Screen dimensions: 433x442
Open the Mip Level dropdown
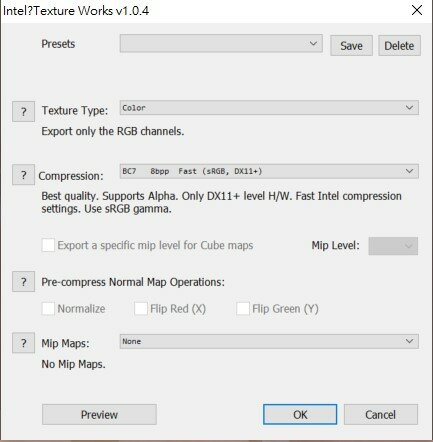pyautogui.click(x=393, y=246)
